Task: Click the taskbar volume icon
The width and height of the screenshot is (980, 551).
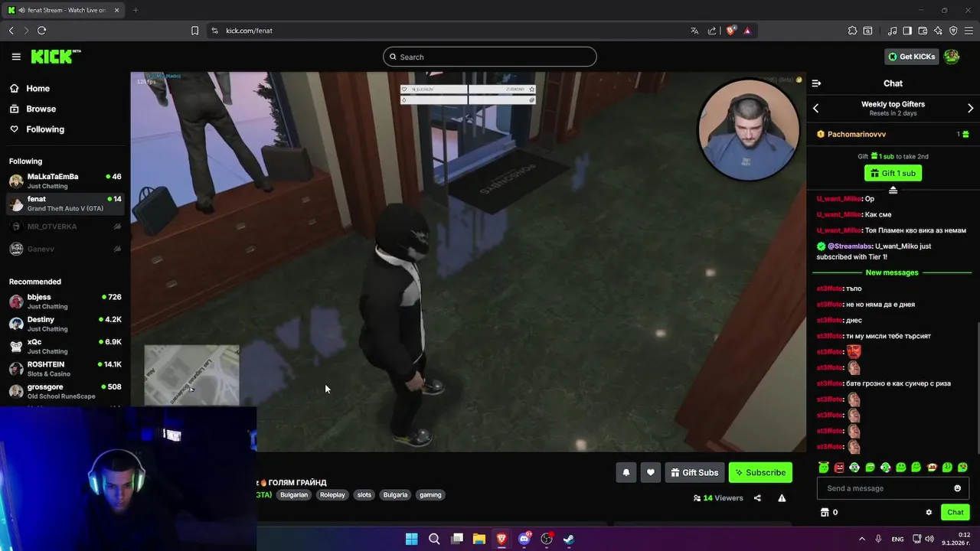Action: pos(930,539)
